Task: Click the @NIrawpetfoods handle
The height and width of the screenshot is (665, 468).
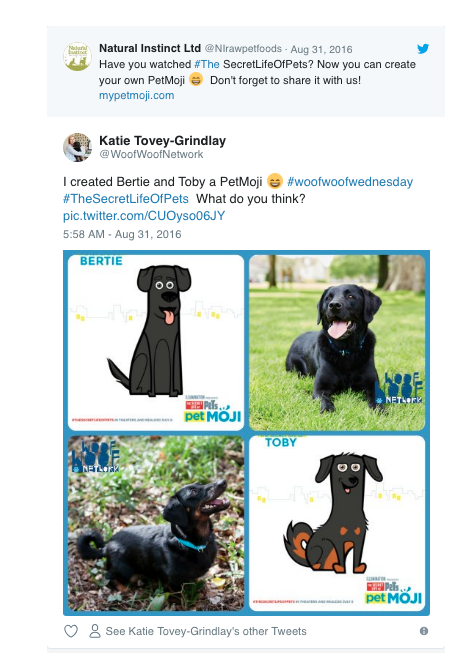Action: point(243,49)
